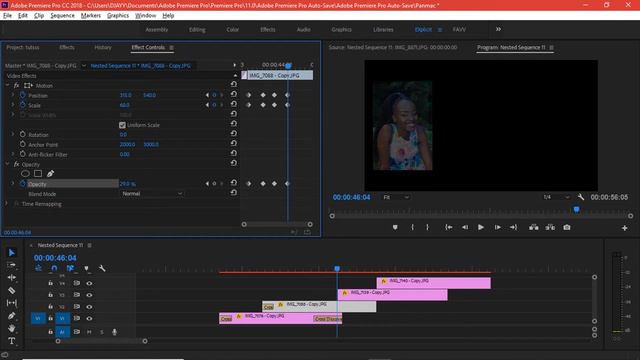The image size is (640, 360).
Task: Switch to Editing workspace
Action: pyautogui.click(x=197, y=29)
